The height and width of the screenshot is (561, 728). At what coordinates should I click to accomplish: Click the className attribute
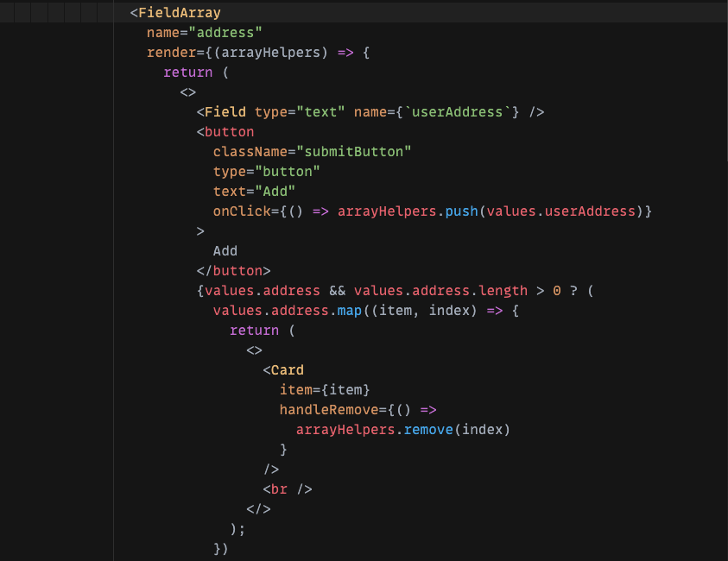click(250, 152)
